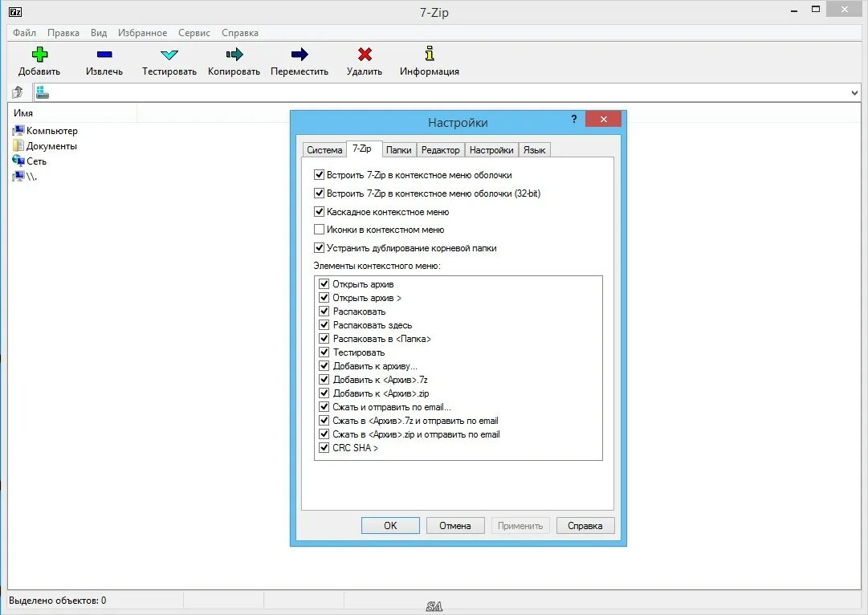Enable Иконки в контекстном меню
Viewport: 868px width, 615px height.
(x=319, y=229)
